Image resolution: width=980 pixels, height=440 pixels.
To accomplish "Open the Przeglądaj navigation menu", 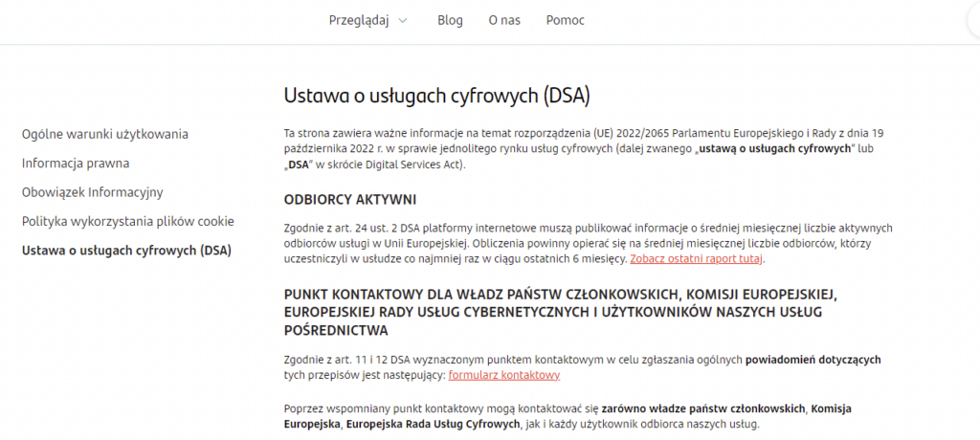I will coord(359,20).
